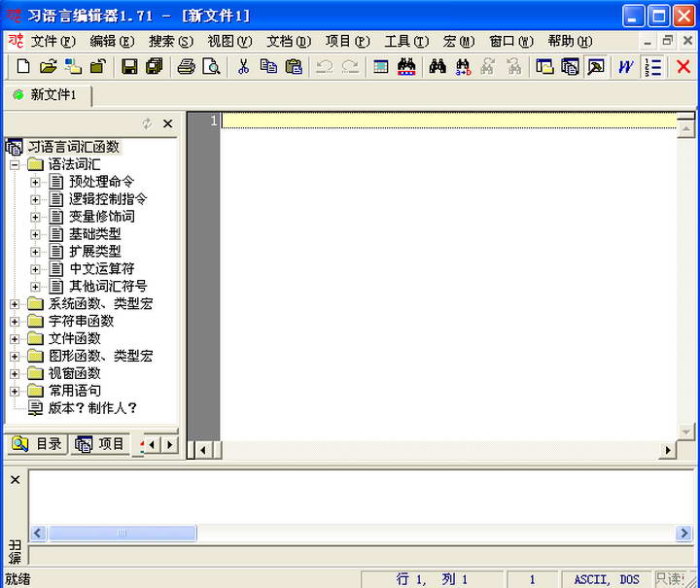Switch to the 项目 panel tab
This screenshot has height=588, width=700.
click(x=99, y=444)
